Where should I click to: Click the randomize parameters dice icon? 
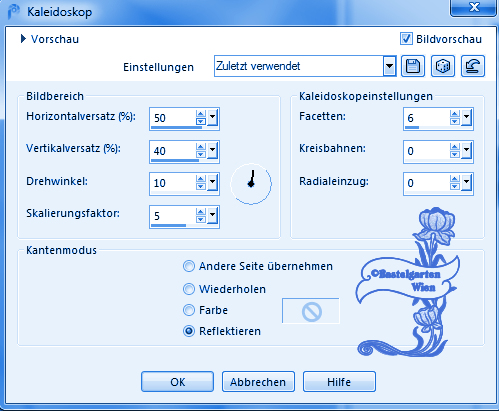tap(443, 66)
